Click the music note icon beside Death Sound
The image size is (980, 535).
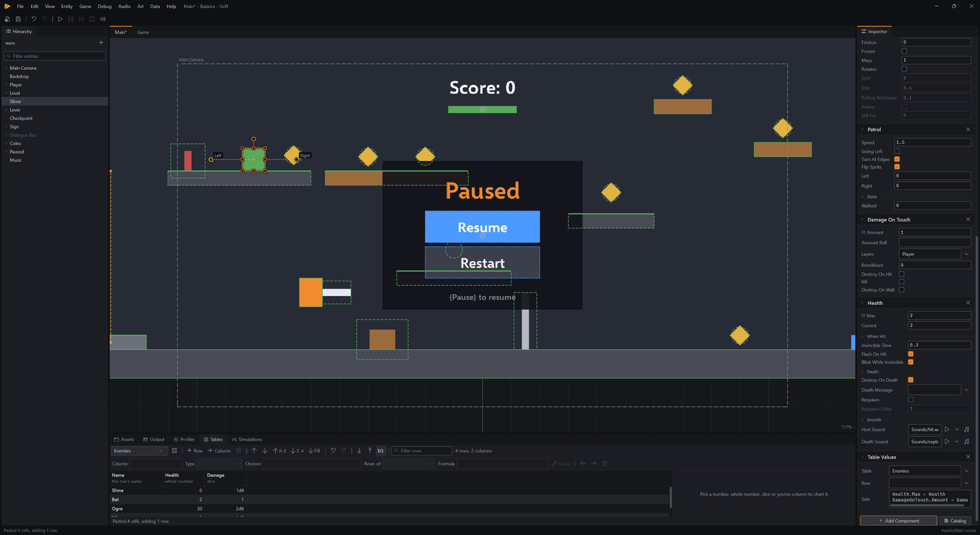tap(967, 441)
